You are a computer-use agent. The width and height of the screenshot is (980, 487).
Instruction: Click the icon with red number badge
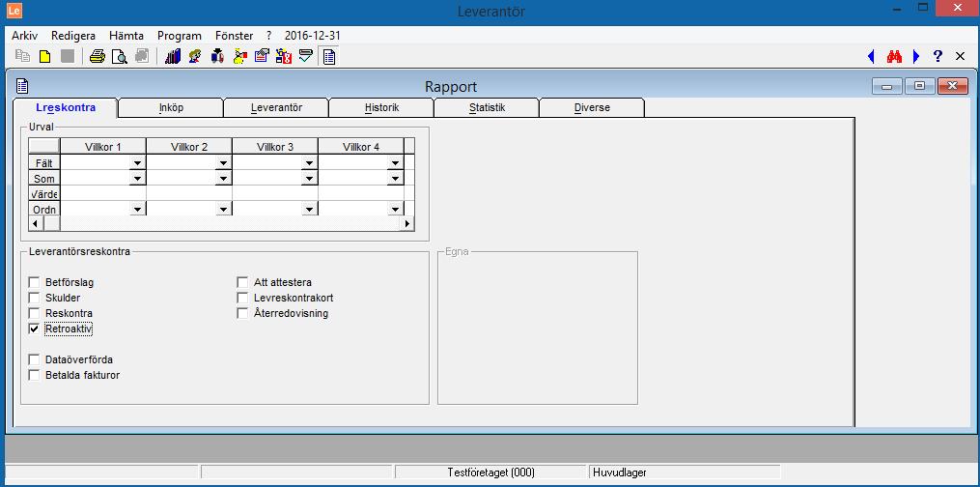(x=285, y=57)
